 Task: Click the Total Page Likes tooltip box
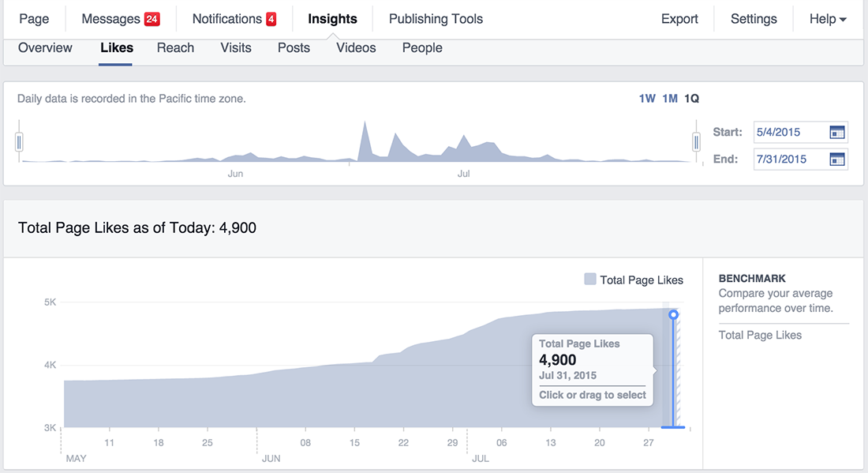[593, 370]
